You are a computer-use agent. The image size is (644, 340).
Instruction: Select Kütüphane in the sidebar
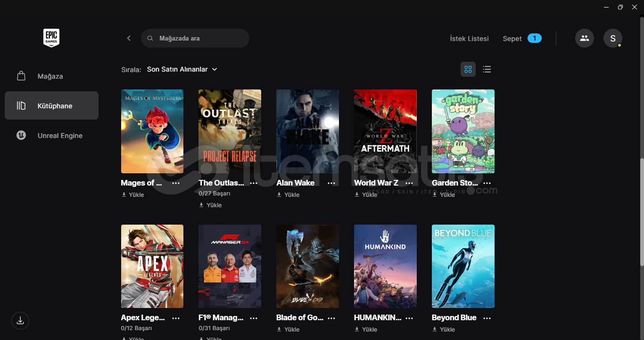click(51, 105)
